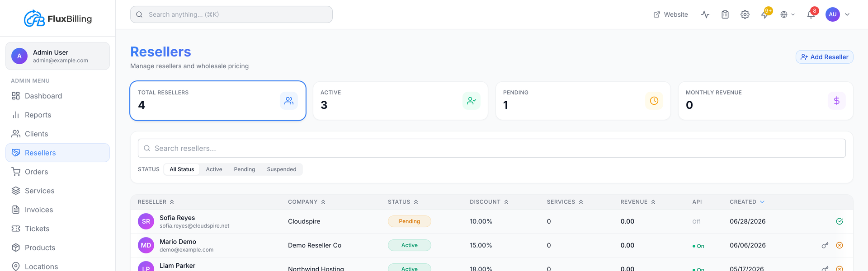Click the Active badge for Mario Demo
The width and height of the screenshot is (868, 271).
point(410,245)
